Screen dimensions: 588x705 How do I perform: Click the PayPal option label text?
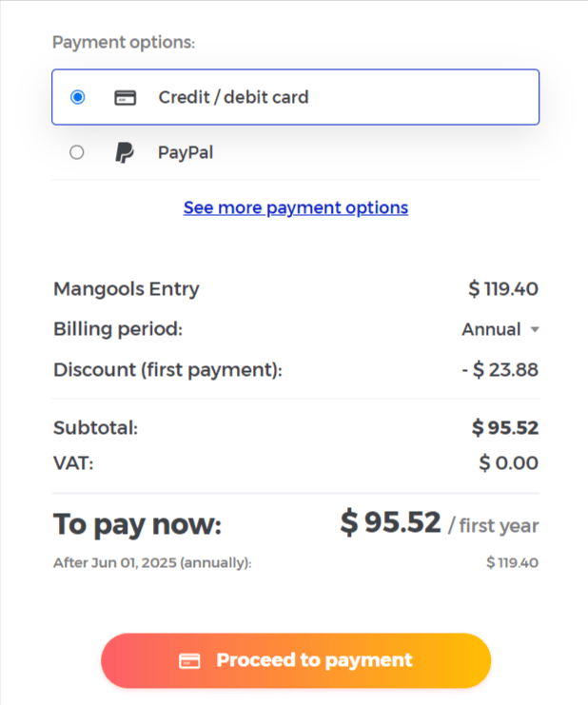186,152
